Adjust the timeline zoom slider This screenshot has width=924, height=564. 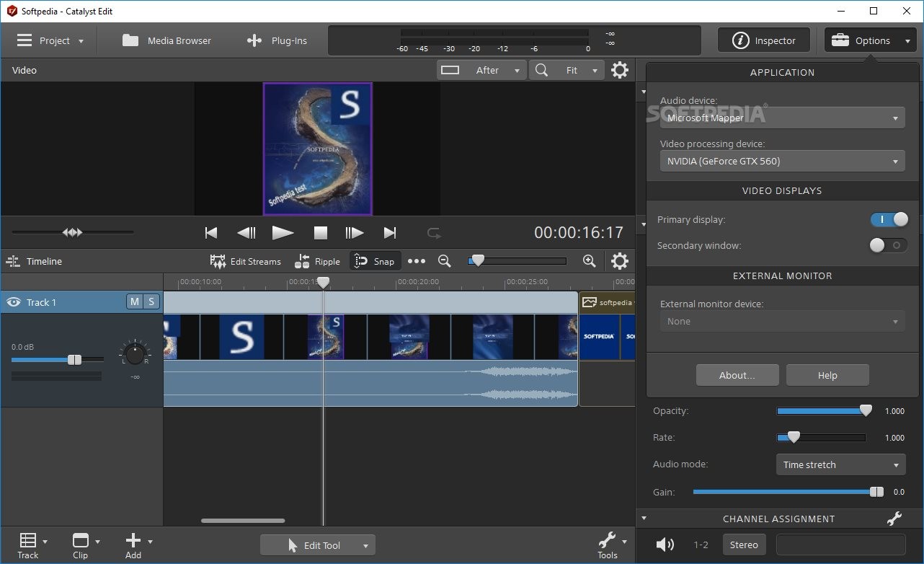pos(517,261)
